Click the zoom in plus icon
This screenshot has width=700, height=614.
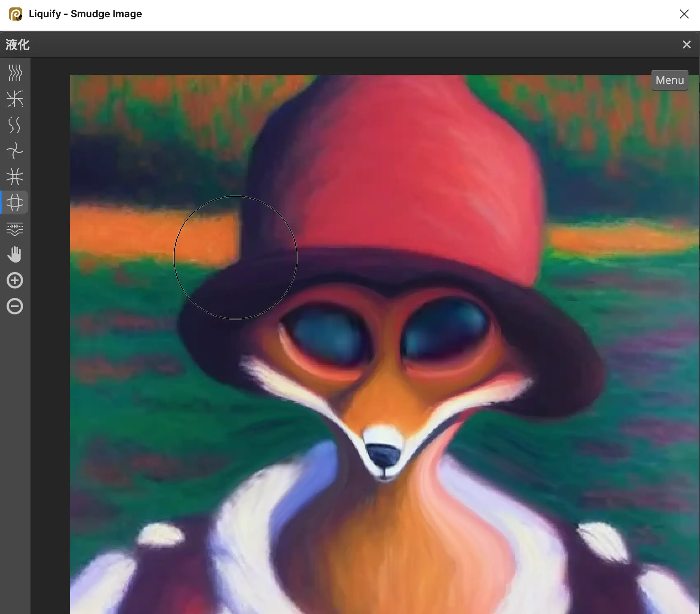pos(15,281)
